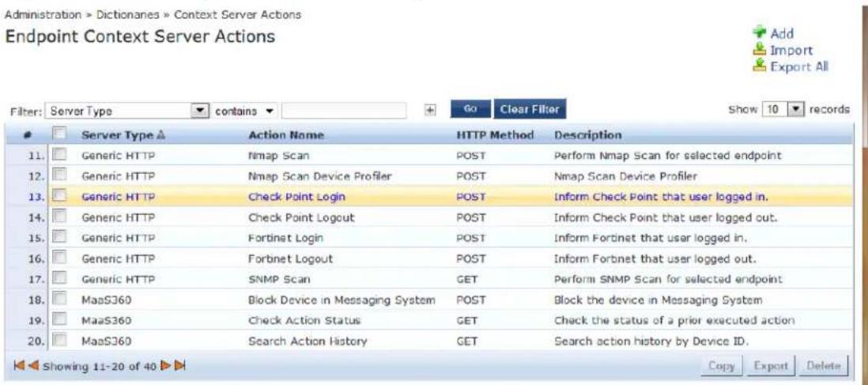Open the Server Type filter field dropdown
Image resolution: width=868 pixels, height=385 pixels.
tap(126, 110)
